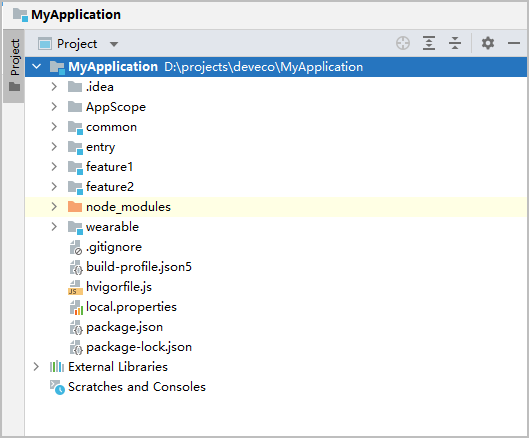529x438 pixels.
Task: Select the local.properties file
Action: [x=131, y=307]
